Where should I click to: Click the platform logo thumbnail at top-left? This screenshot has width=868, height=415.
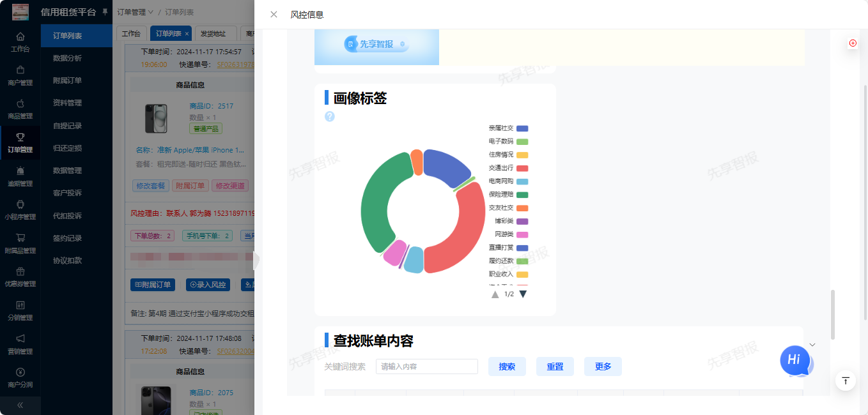click(x=20, y=12)
